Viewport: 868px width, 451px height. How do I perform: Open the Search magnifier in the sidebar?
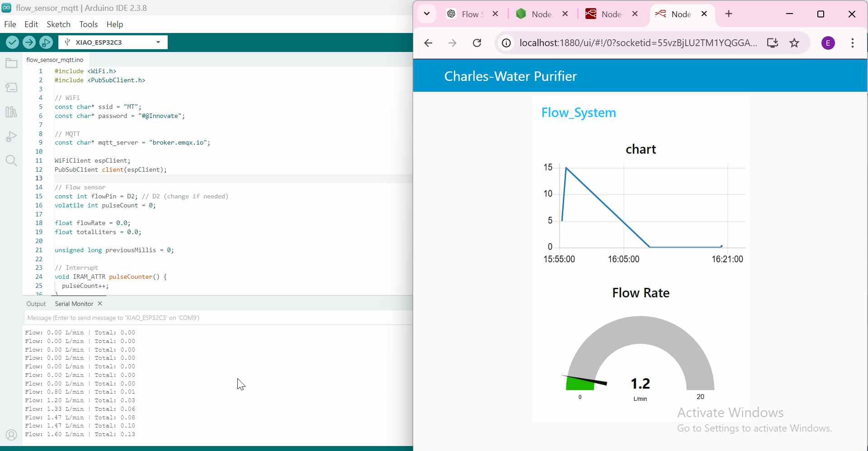pos(11,161)
